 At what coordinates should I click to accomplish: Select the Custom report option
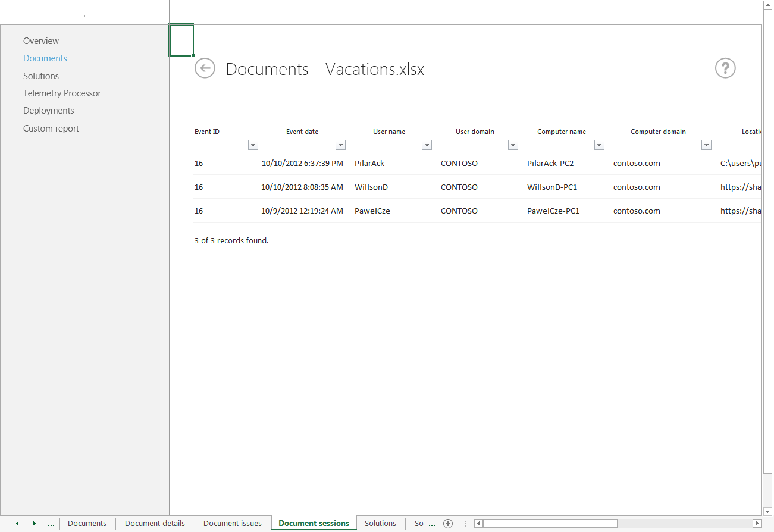point(51,128)
